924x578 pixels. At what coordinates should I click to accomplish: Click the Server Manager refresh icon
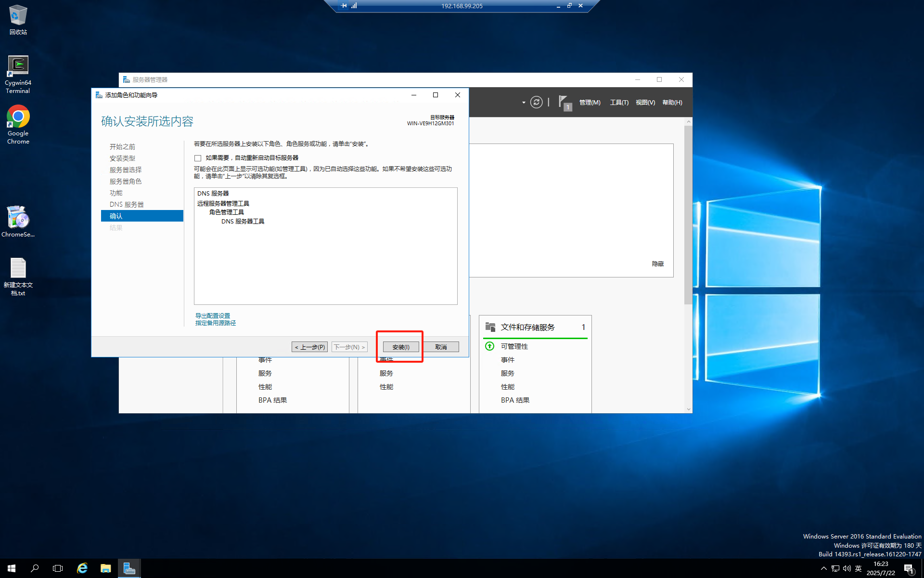[x=536, y=102]
